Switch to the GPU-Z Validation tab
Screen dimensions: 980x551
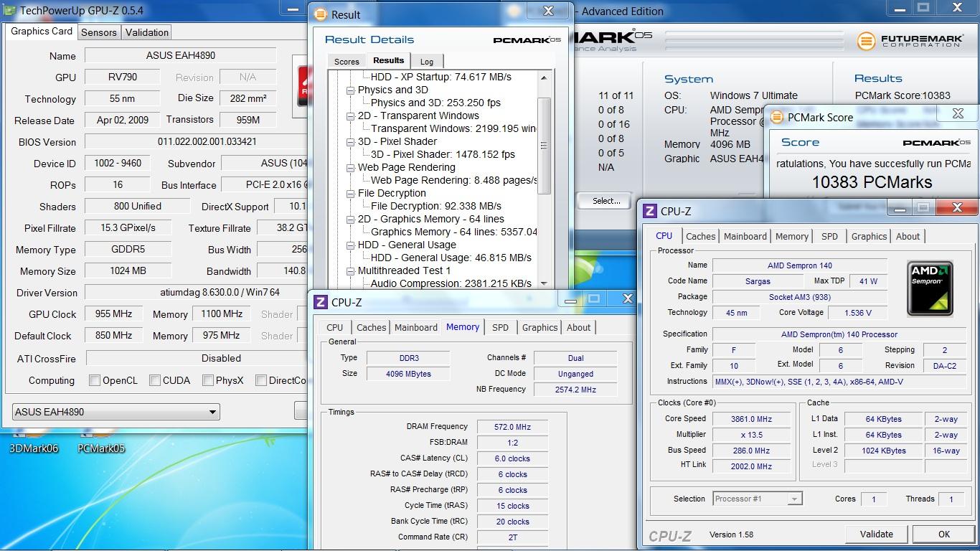(147, 32)
